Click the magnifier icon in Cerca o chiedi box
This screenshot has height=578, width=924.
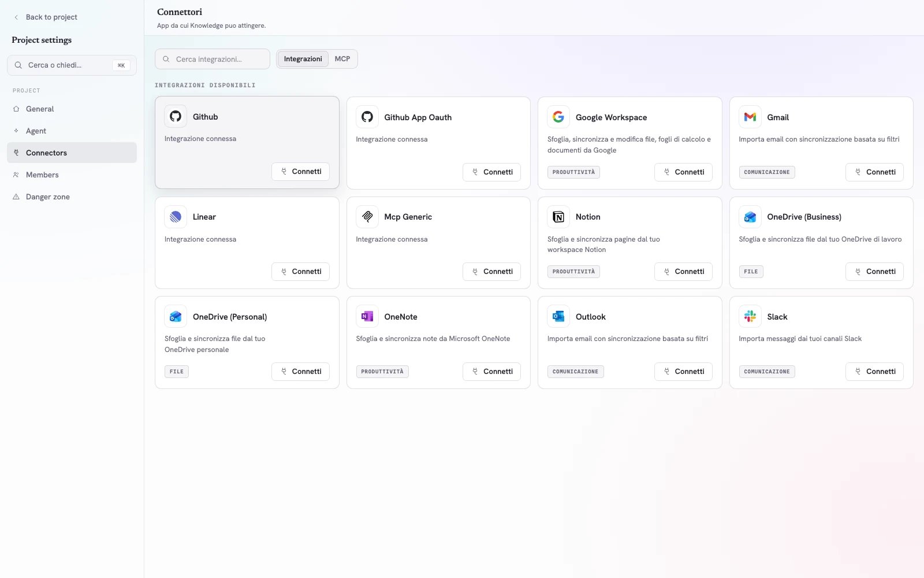coord(18,65)
